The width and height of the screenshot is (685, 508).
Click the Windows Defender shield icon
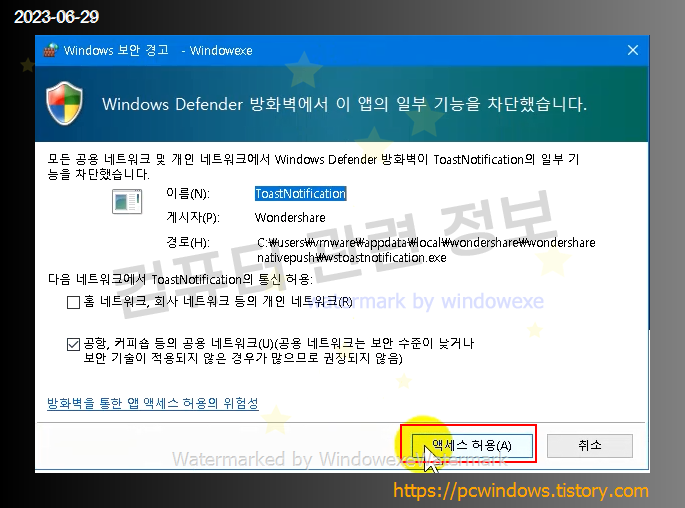(64, 103)
